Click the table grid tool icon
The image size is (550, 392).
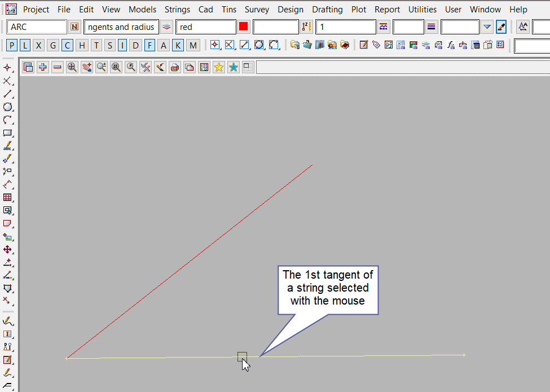click(x=7, y=197)
